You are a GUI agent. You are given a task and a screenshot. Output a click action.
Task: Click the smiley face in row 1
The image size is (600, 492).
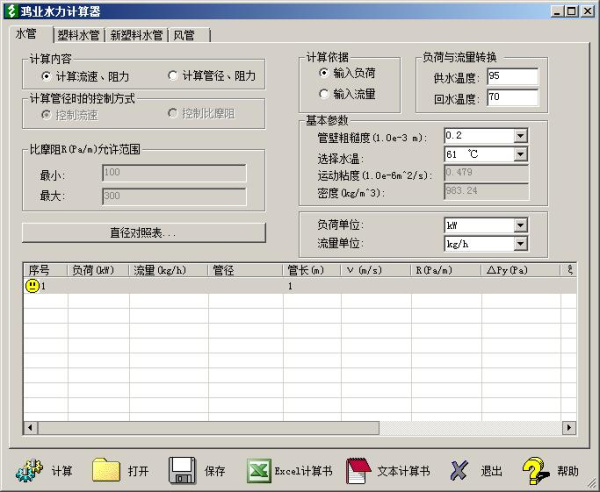(32, 286)
